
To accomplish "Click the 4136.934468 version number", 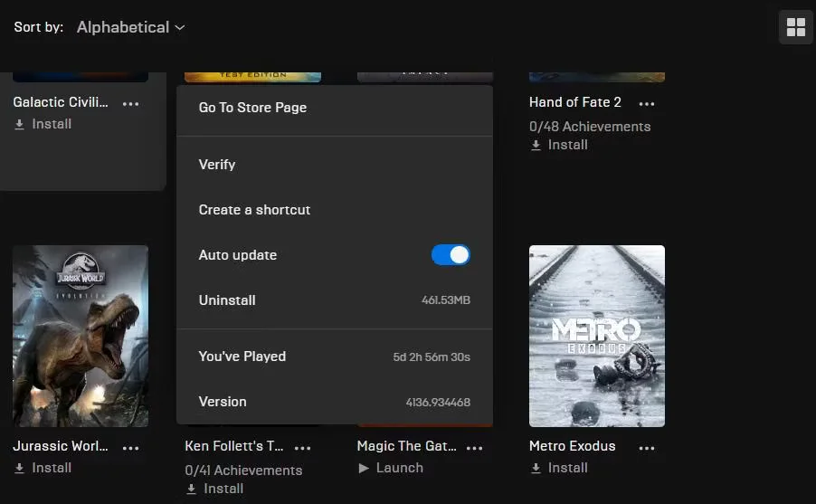I will [x=438, y=402].
